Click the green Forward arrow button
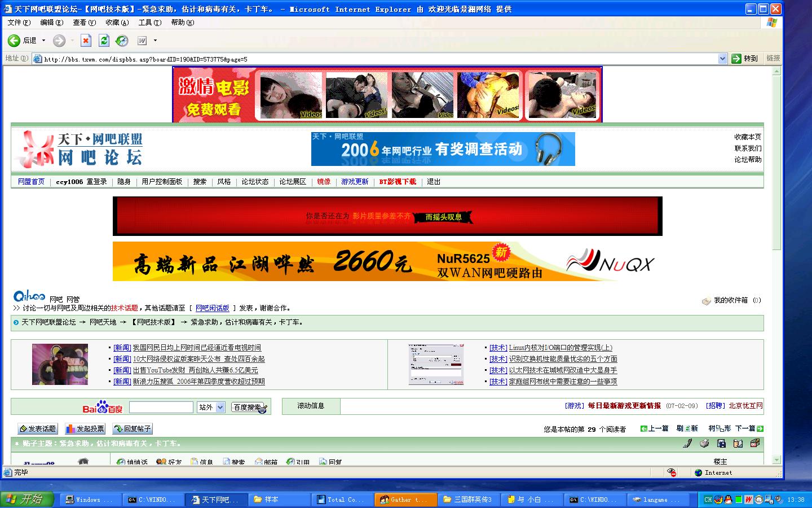812x508 pixels. [x=59, y=41]
